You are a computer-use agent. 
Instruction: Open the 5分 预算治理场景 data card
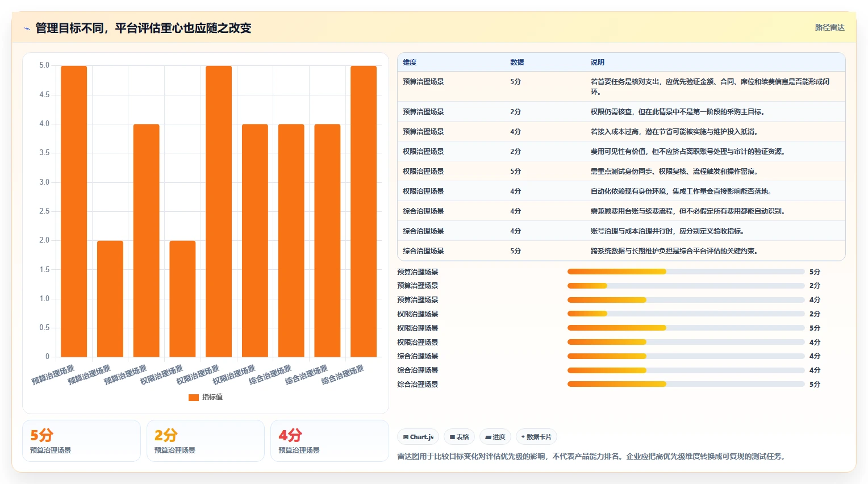coord(81,441)
